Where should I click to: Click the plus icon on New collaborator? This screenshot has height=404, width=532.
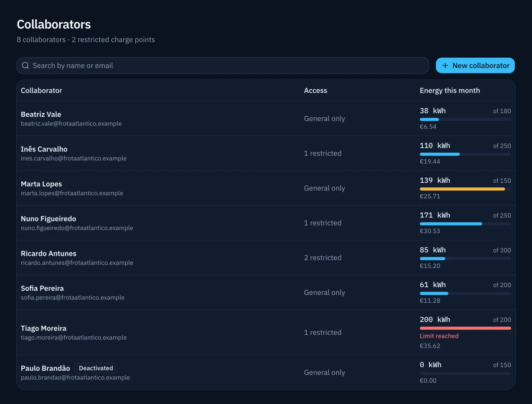tap(445, 65)
